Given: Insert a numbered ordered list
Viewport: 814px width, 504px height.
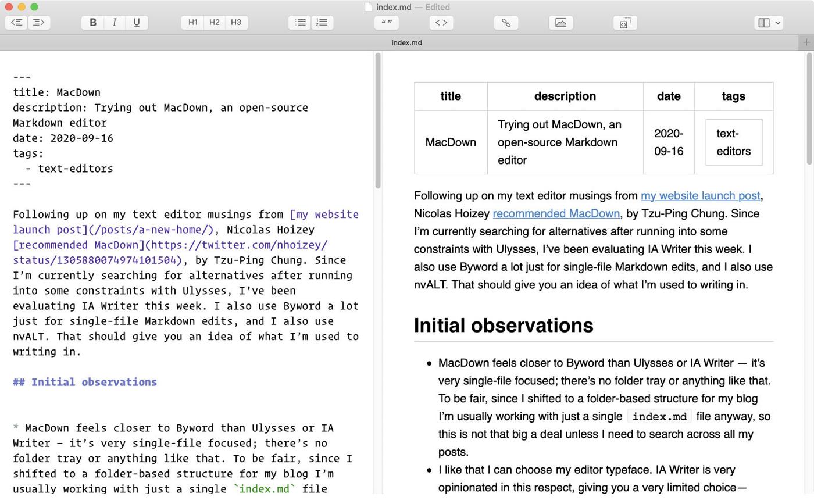Looking at the screenshot, I should (322, 23).
